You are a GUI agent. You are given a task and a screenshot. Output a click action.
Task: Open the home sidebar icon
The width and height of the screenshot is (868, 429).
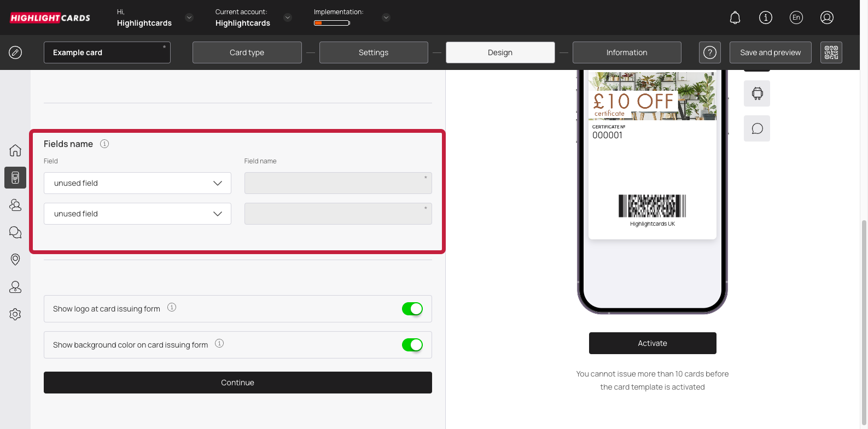[15, 150]
